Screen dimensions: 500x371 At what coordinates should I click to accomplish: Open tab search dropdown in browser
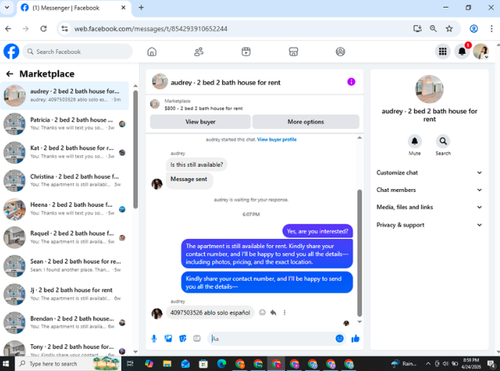pos(7,7)
